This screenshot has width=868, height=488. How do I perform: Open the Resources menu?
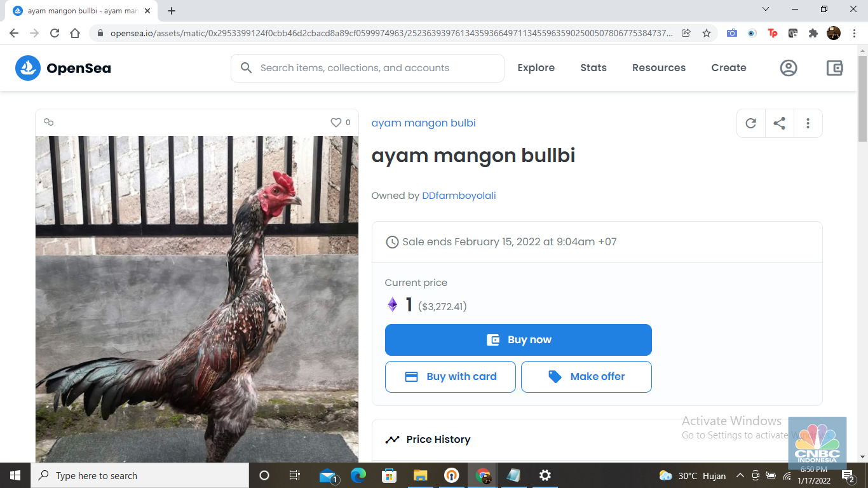(x=659, y=68)
